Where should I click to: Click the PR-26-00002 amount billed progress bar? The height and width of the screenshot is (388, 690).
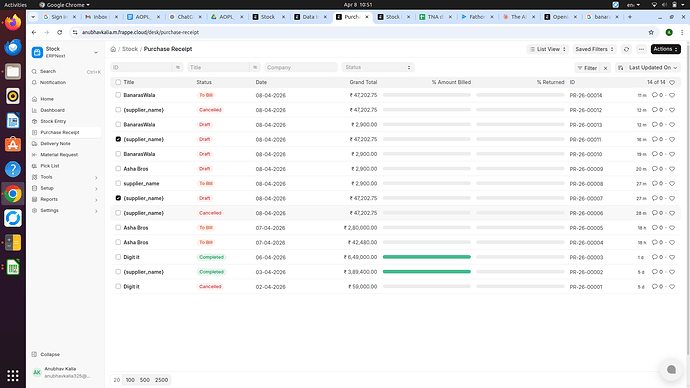[426, 272]
